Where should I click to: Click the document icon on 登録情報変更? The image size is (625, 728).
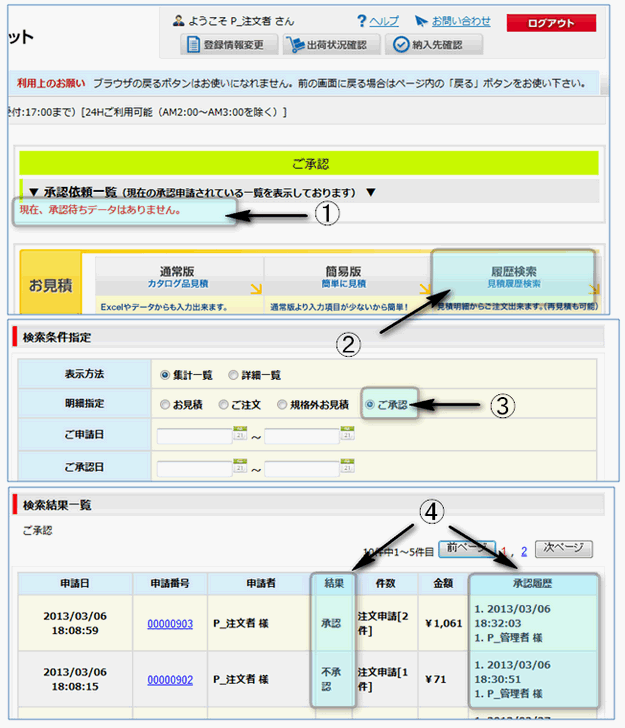(x=193, y=45)
